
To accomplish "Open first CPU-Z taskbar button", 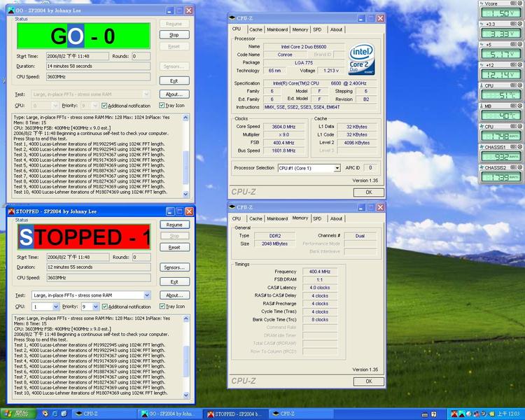I will click(x=104, y=414).
